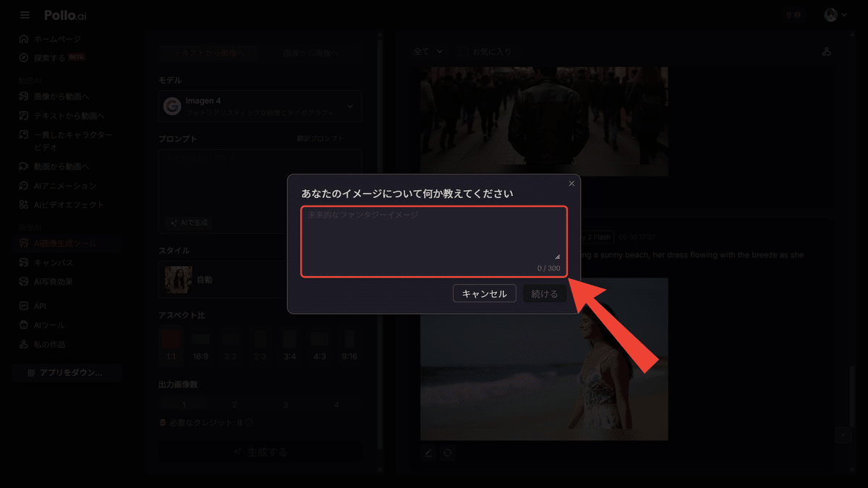Switch to the テキストから画像へ tab
This screenshot has width=868, height=488.
click(x=208, y=53)
